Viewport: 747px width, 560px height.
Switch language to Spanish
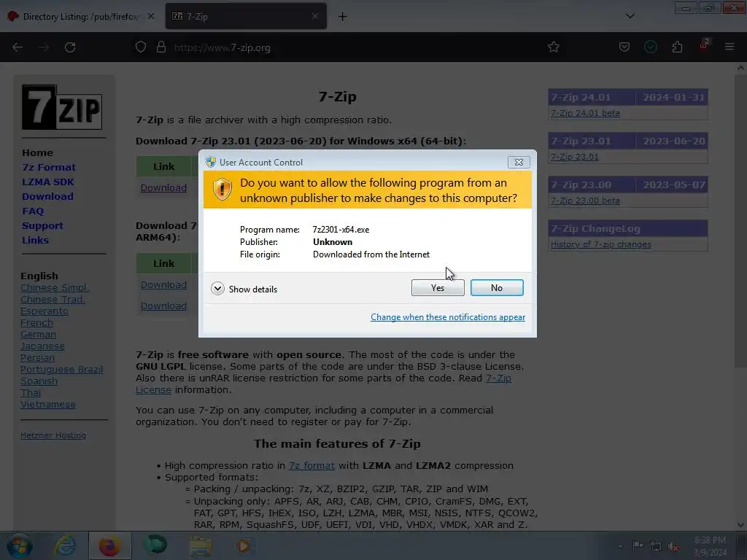(39, 381)
